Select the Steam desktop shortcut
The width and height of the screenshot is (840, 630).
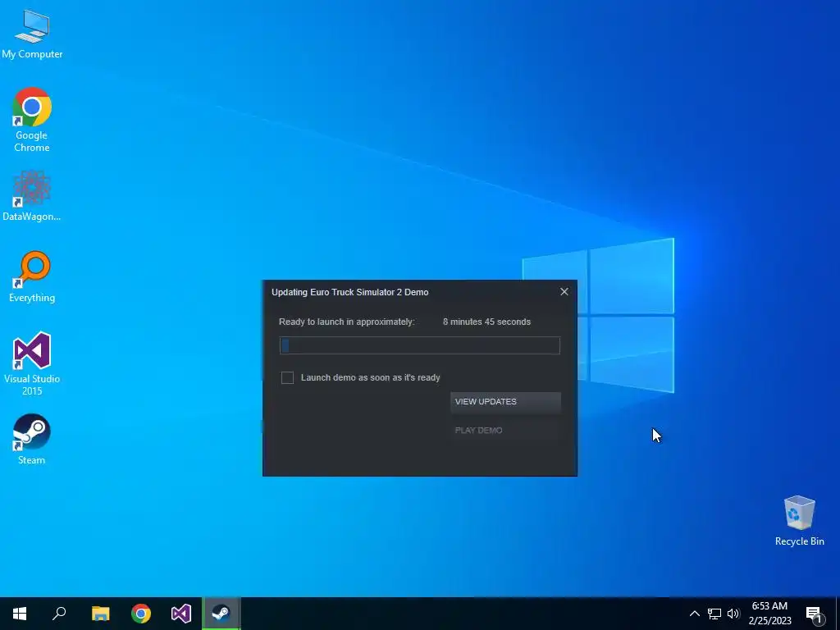click(x=32, y=439)
